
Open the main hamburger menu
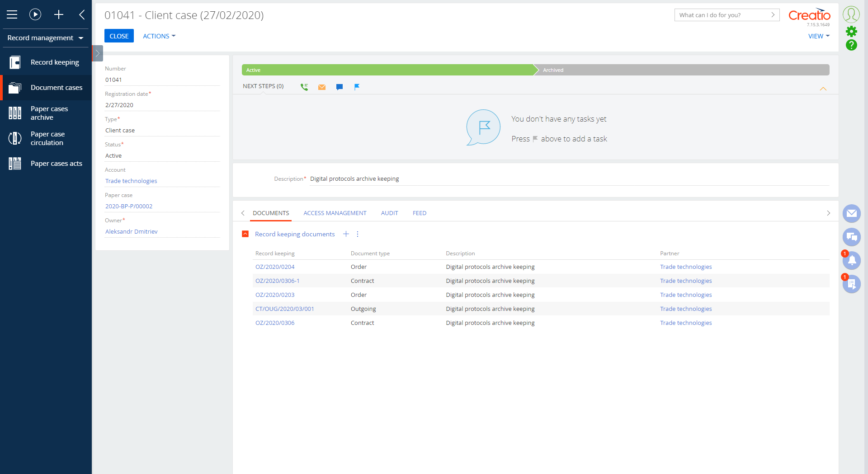[12, 14]
